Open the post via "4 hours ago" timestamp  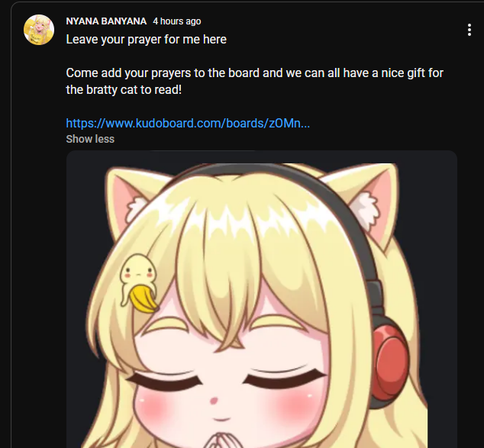pos(177,21)
